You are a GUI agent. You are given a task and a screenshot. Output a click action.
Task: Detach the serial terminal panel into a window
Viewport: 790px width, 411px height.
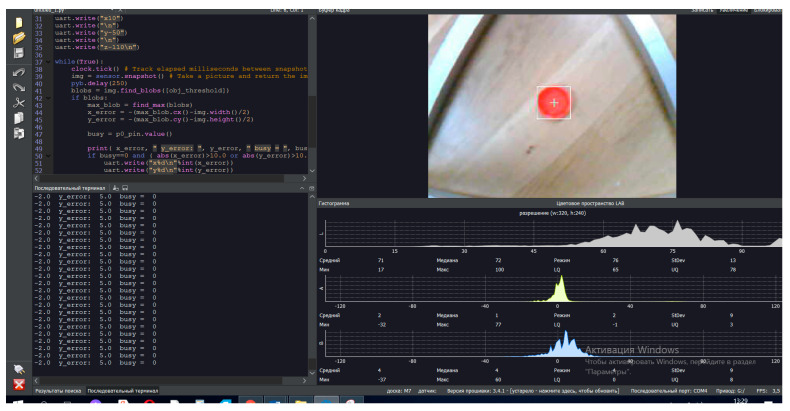click(x=311, y=188)
